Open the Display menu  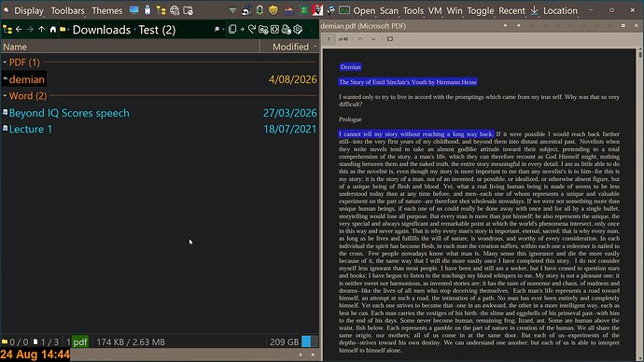pyautogui.click(x=29, y=10)
